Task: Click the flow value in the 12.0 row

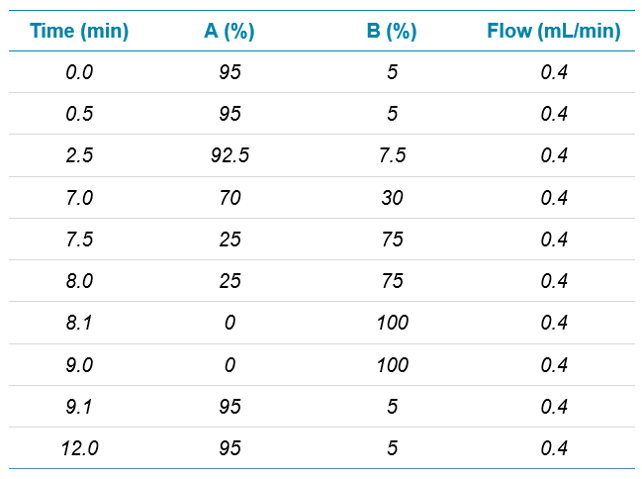Action: click(553, 449)
